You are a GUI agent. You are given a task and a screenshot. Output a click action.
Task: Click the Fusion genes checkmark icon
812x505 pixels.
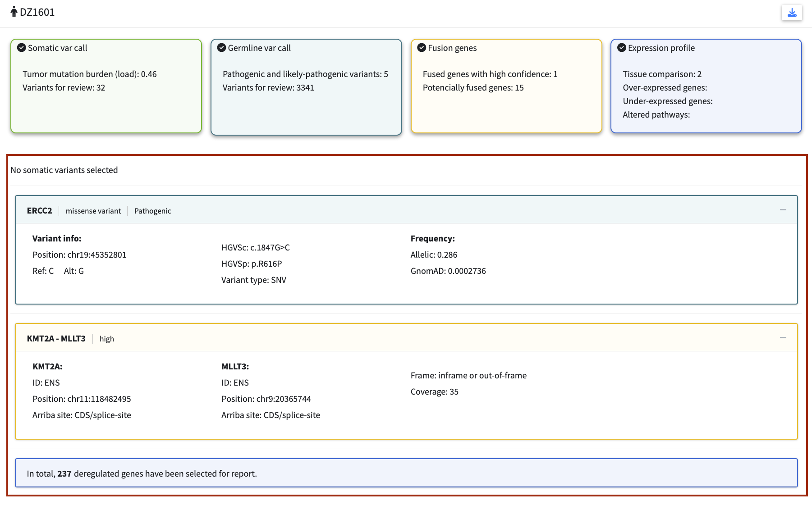coord(422,48)
